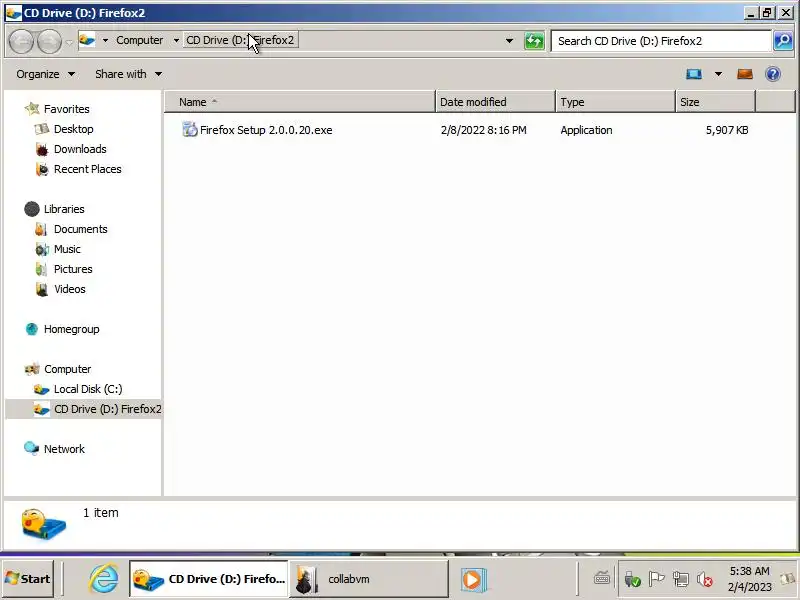The width and height of the screenshot is (800, 600).
Task: Open Recent Places in Favorites
Action: (x=88, y=169)
